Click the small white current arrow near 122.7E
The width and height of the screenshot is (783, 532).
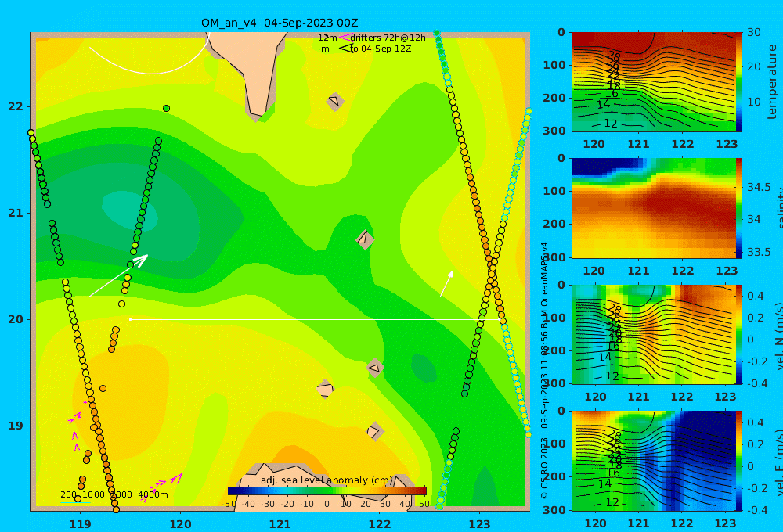[446, 283]
